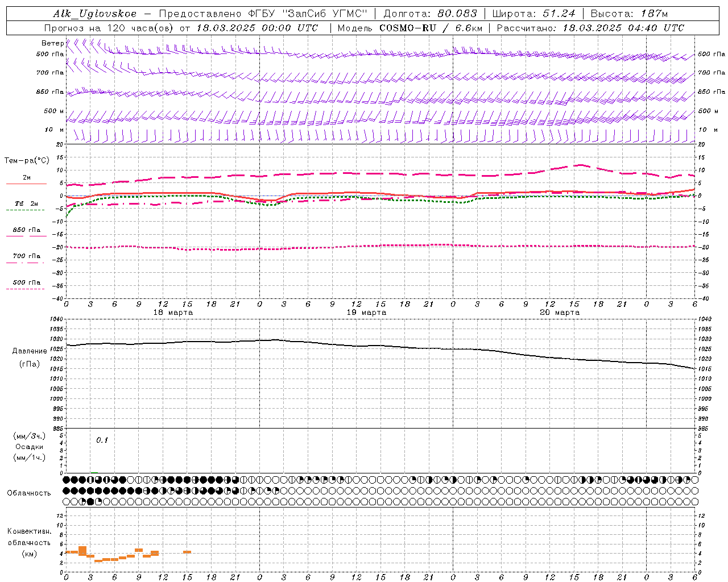Click the 1015 value on right pressure axis
The height and width of the screenshot is (582, 728).
click(705, 369)
